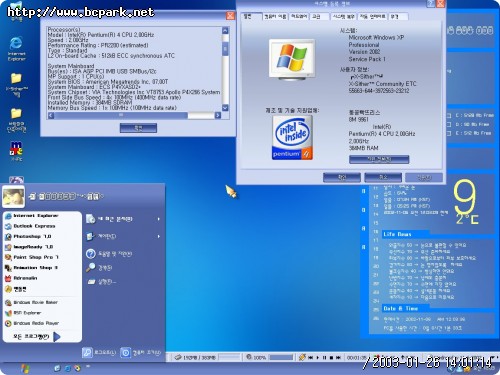This screenshot has width=500, height=375.
Task: Close the processor info dialog
Action: point(230,16)
